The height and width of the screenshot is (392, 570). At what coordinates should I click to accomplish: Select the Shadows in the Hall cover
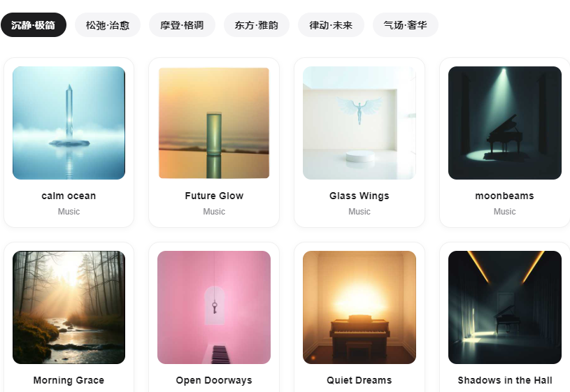[x=504, y=307]
